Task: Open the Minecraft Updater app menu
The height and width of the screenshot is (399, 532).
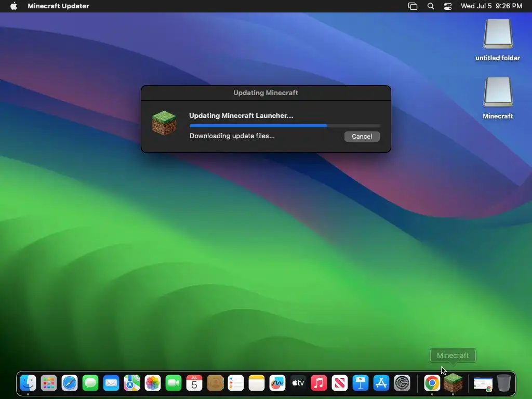Action: coord(58,6)
